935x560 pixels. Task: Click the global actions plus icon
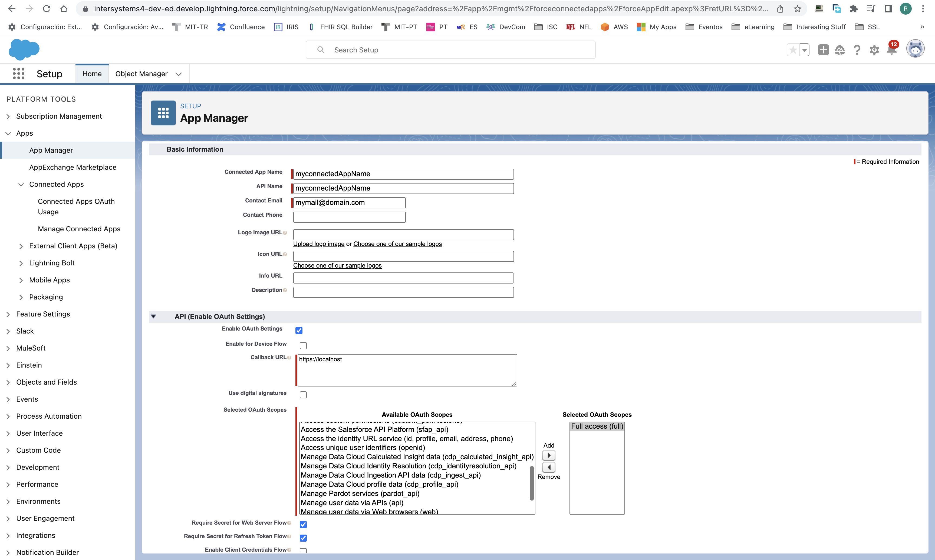[823, 50]
